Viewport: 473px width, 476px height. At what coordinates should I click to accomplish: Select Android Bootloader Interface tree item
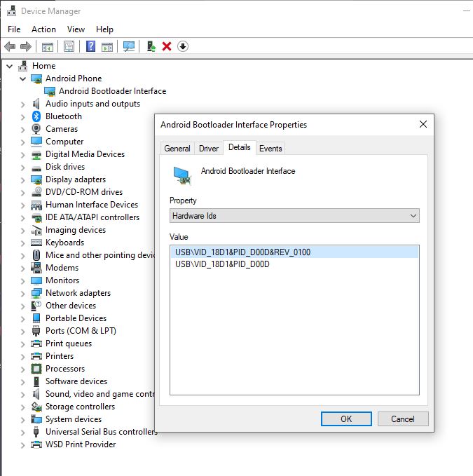pos(112,91)
